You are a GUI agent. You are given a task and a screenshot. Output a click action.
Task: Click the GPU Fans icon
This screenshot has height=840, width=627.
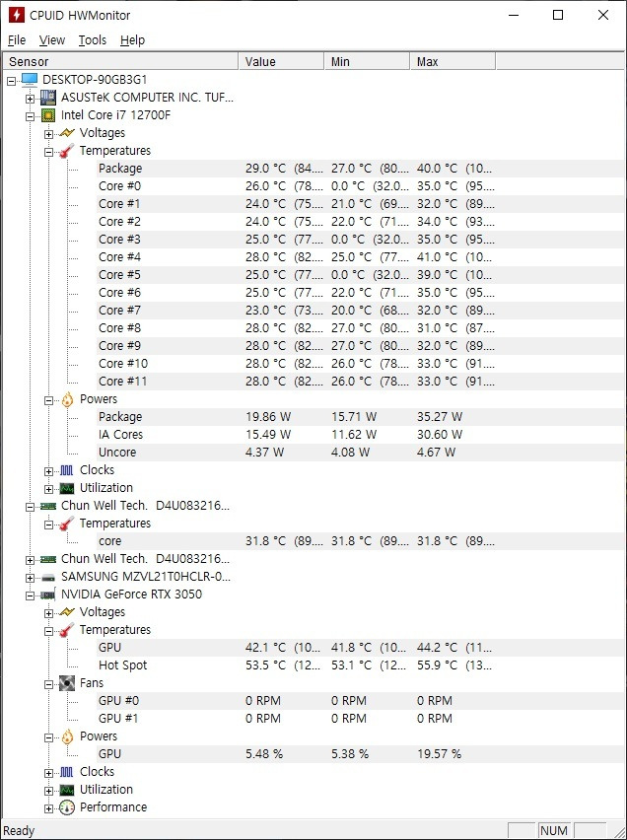67,683
